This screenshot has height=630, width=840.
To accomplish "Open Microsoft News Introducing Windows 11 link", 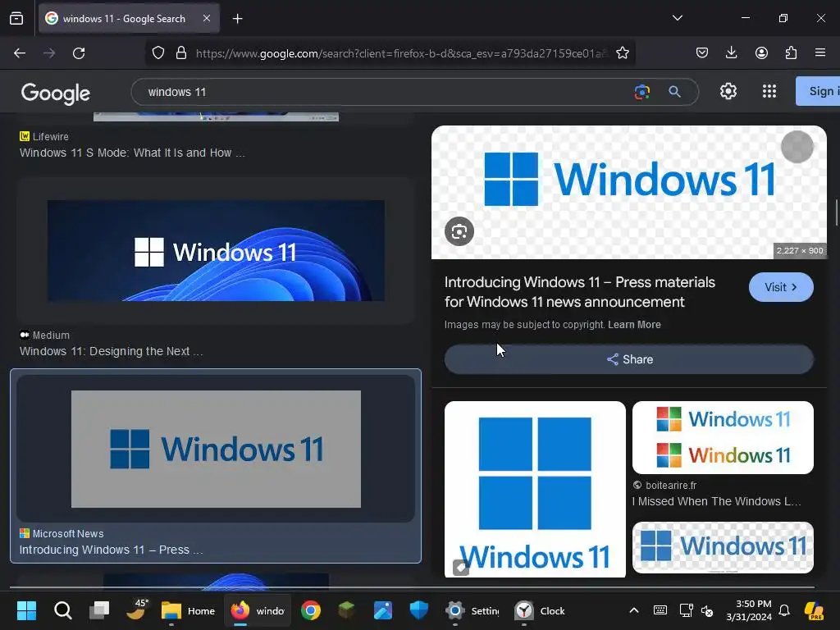I will click(111, 550).
